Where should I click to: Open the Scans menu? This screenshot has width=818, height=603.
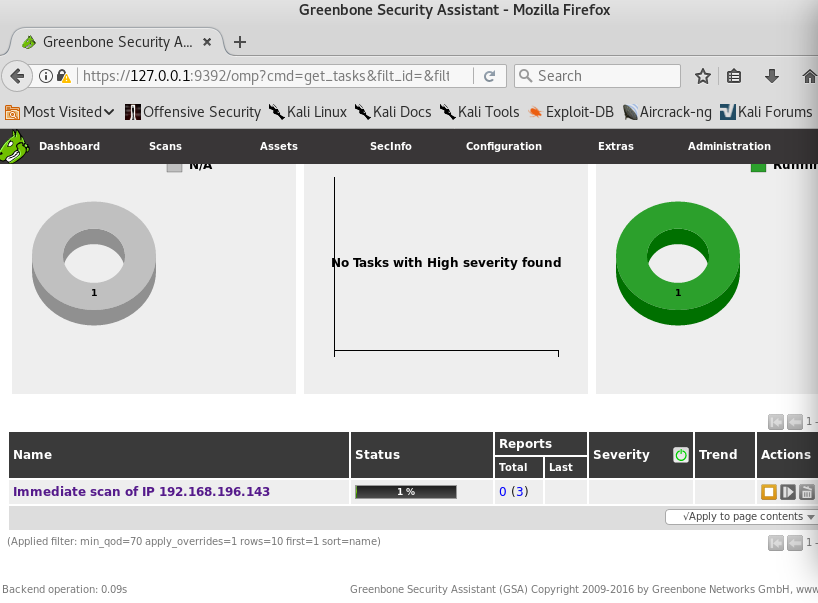(x=165, y=147)
